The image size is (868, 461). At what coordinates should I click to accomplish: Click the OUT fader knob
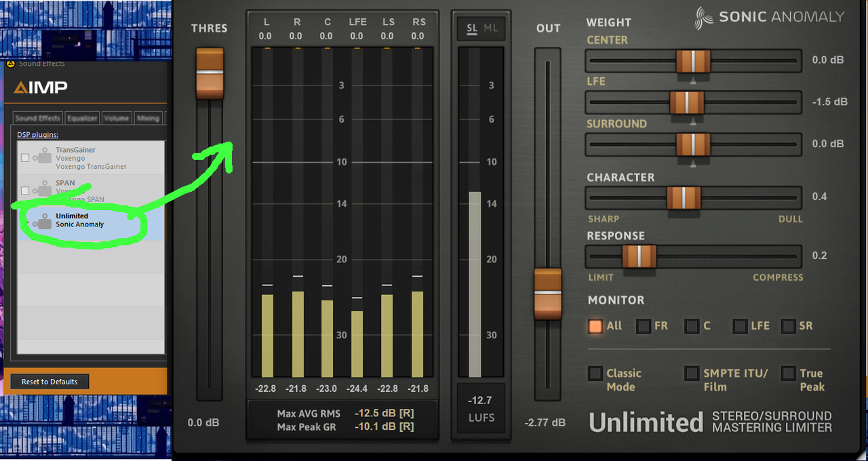[548, 293]
